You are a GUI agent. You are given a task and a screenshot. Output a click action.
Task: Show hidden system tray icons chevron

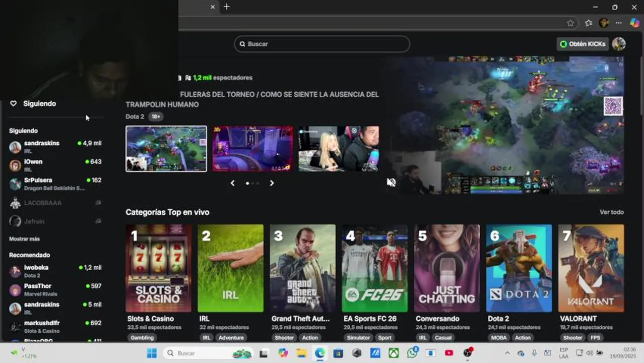tap(507, 353)
